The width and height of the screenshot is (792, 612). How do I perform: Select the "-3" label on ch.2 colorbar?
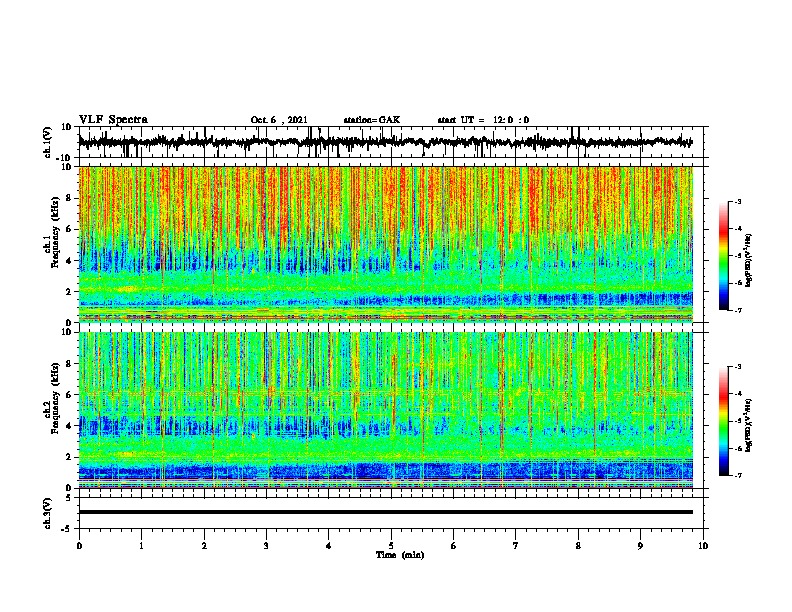pyautogui.click(x=737, y=367)
